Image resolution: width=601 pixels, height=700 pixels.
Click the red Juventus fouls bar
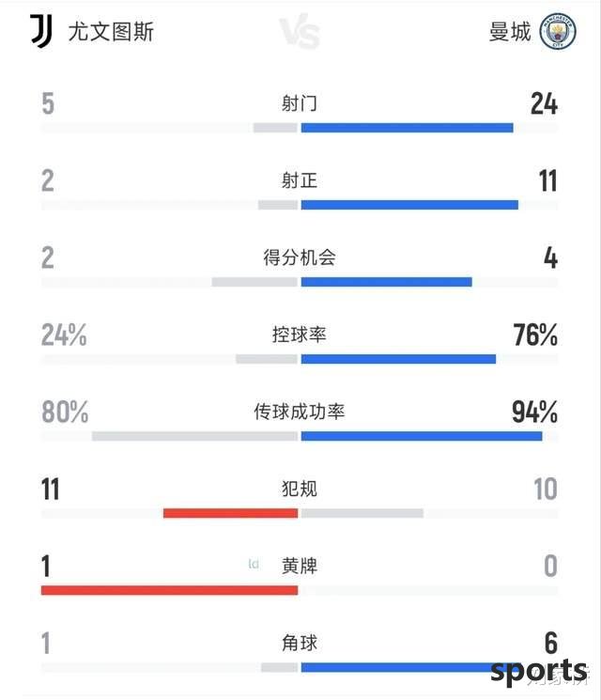[230, 513]
